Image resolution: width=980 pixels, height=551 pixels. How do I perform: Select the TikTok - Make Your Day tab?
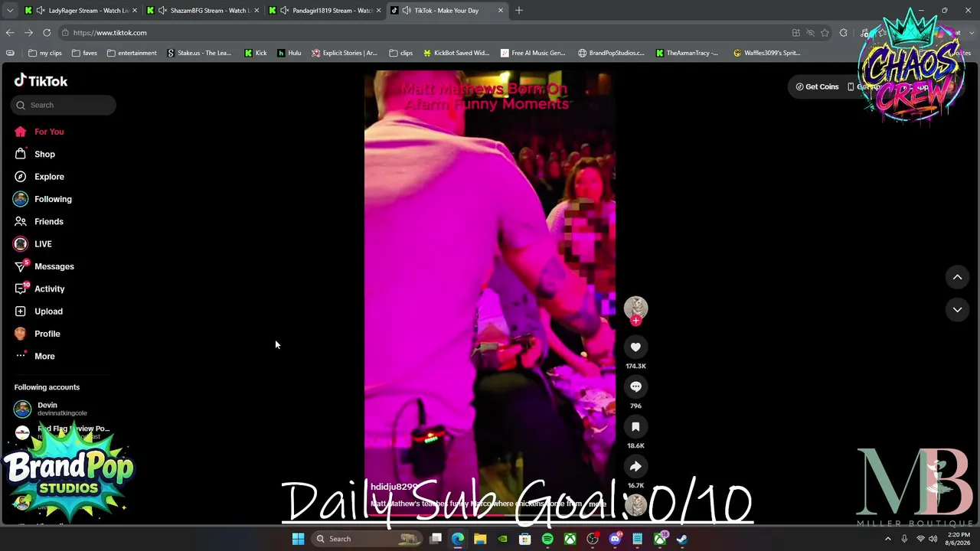point(446,11)
